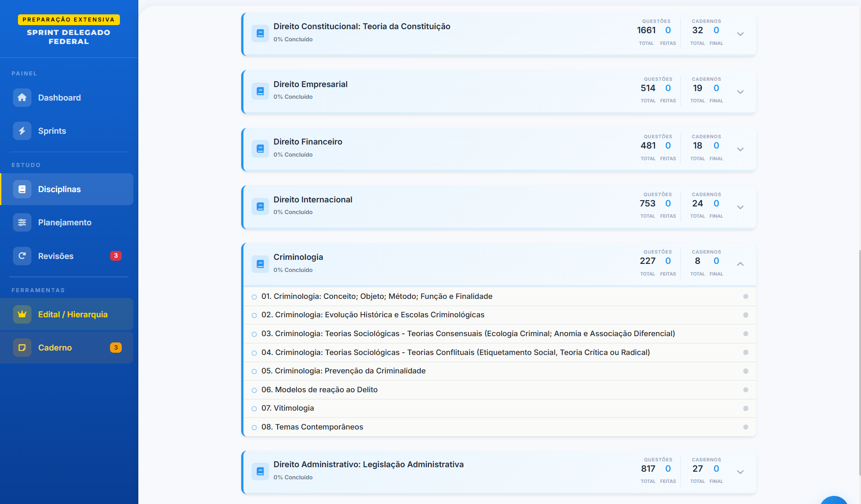Expand the Direito Internacional discipline

coord(740,207)
